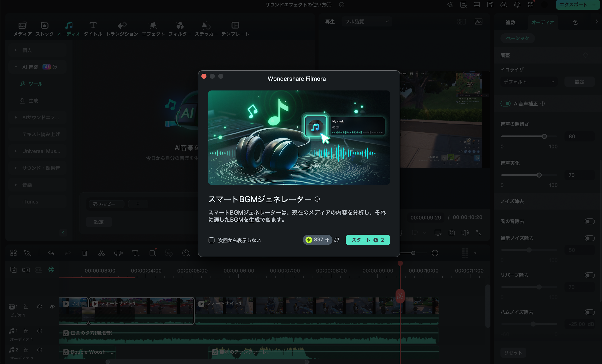Click the speed dial icon

[186, 253]
